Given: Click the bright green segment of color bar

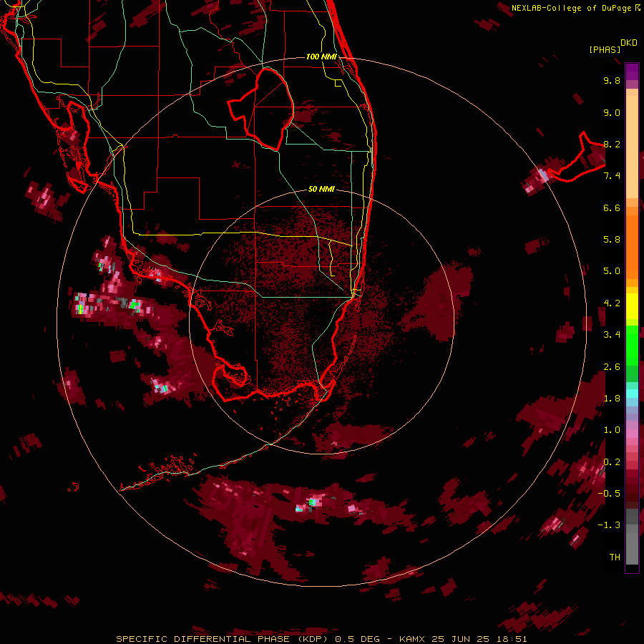Looking at the screenshot, I should [632, 345].
